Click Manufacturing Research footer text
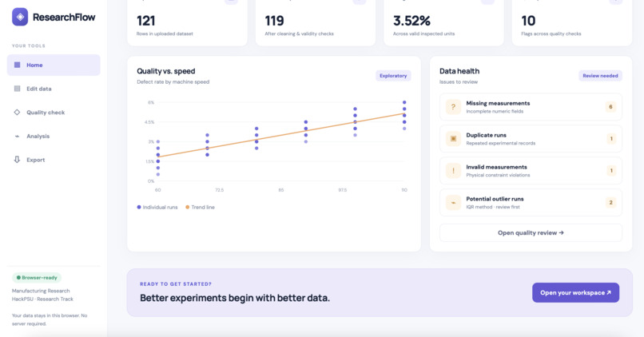This screenshot has height=337, width=644. tap(41, 291)
